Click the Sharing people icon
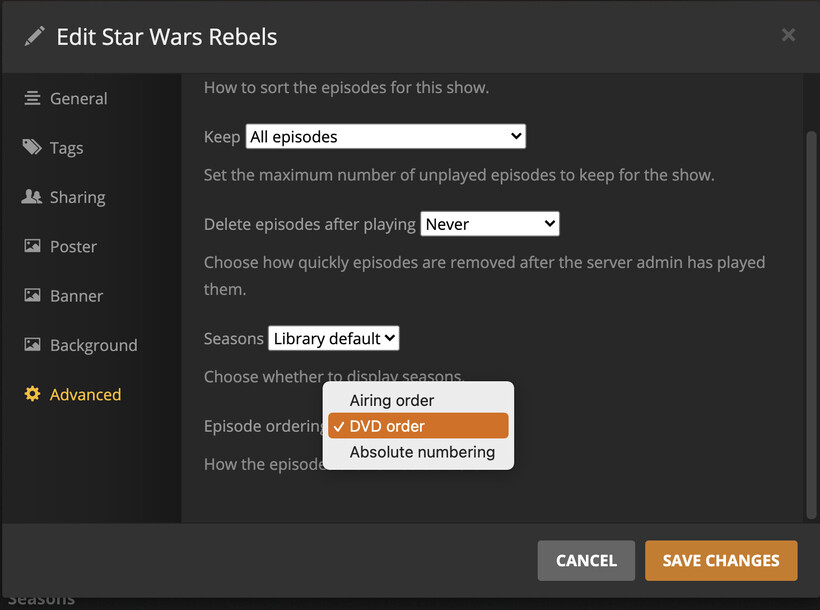Screen dimensions: 820x610 point(32,197)
